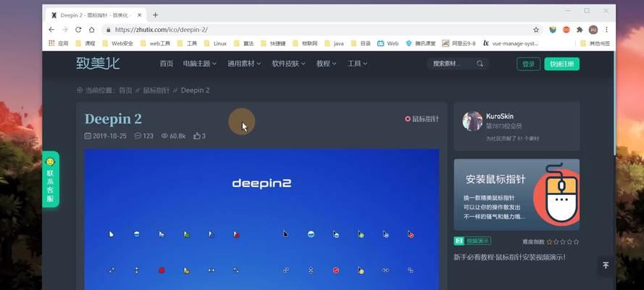Go back to previous page
This screenshot has width=644, height=290.
(x=51, y=30)
